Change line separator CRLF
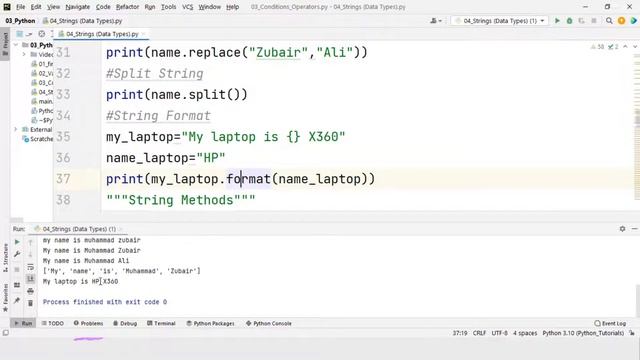The width and height of the screenshot is (640, 360). point(479,333)
